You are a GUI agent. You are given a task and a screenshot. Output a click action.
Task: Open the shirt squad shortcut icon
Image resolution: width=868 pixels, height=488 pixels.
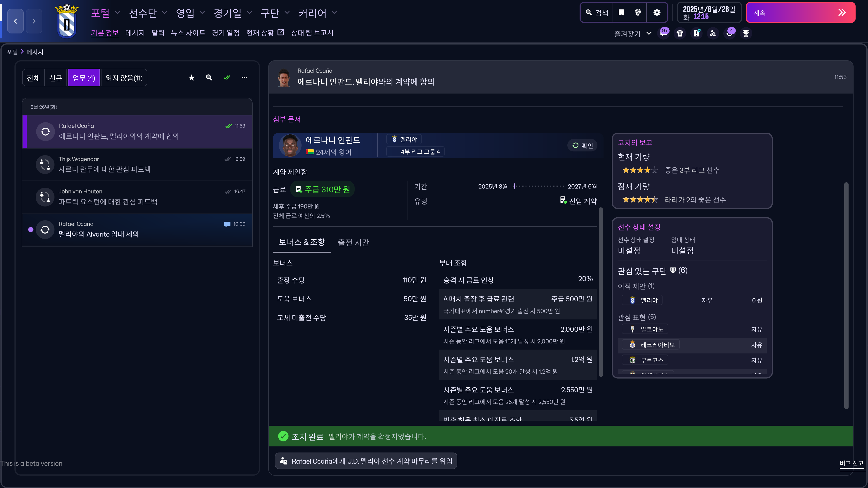tap(680, 33)
